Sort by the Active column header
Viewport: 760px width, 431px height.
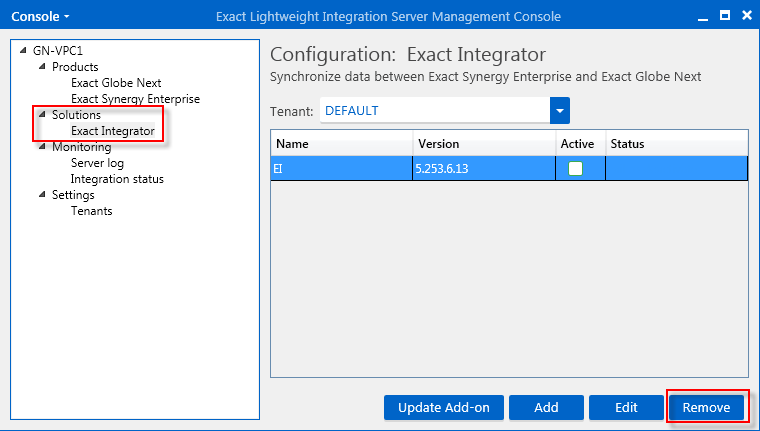(x=580, y=144)
